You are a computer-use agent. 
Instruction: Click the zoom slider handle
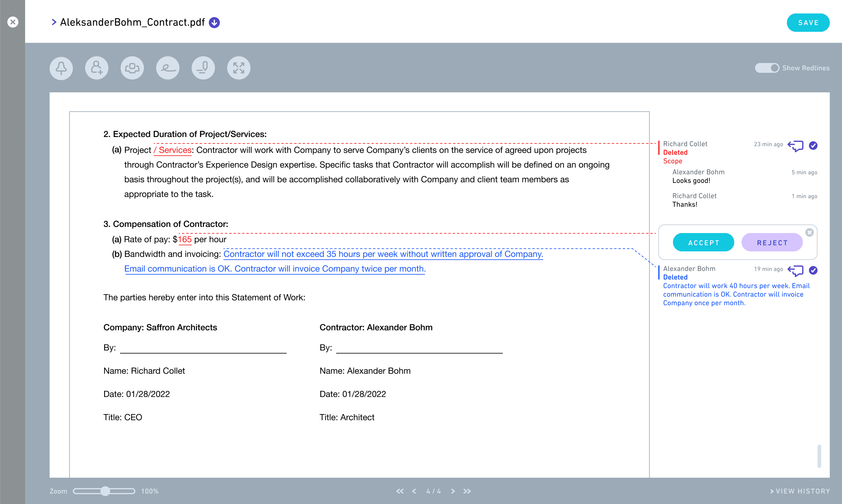(x=105, y=491)
